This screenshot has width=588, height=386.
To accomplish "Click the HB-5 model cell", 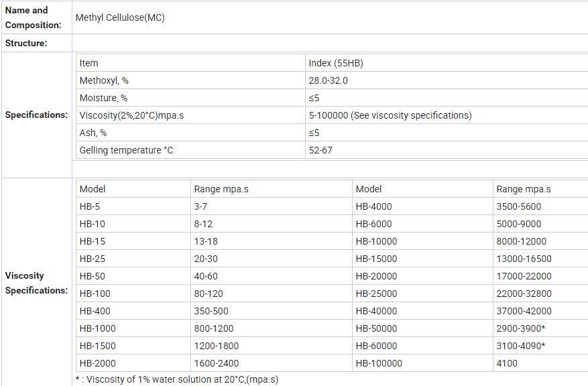I will click(x=90, y=206).
